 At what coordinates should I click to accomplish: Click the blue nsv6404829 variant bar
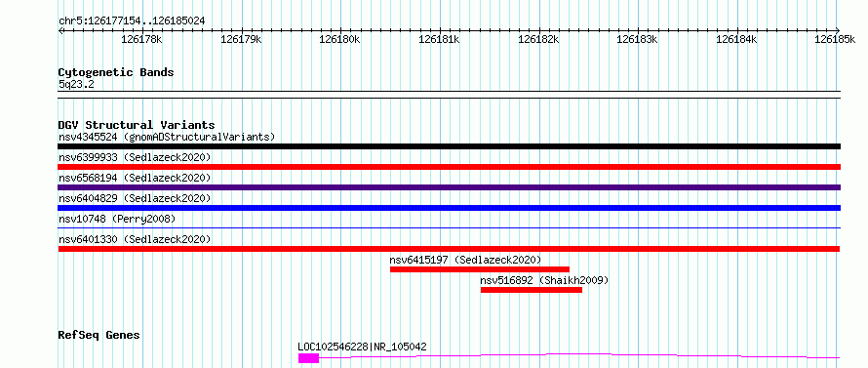[449, 208]
